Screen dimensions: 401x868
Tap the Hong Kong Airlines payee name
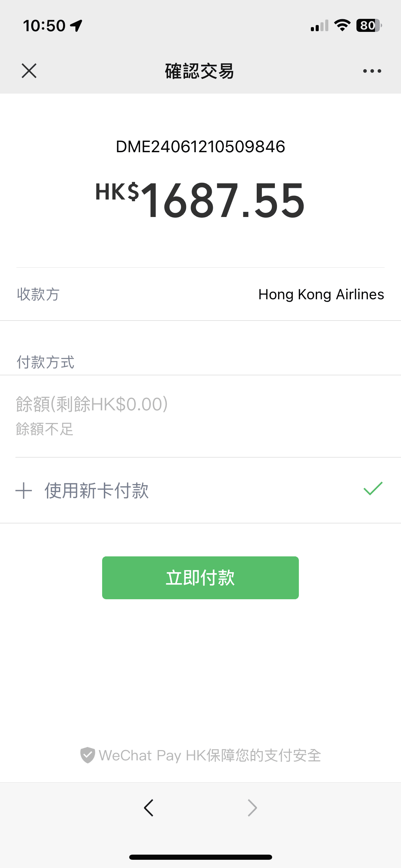(x=321, y=294)
